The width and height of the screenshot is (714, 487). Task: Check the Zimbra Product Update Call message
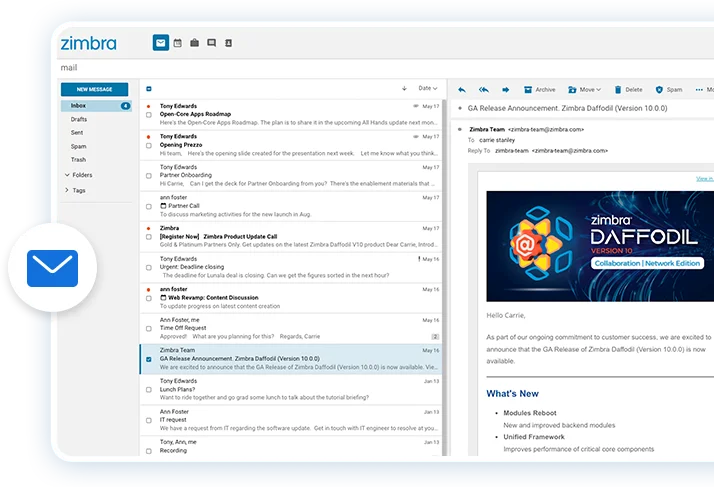(149, 237)
